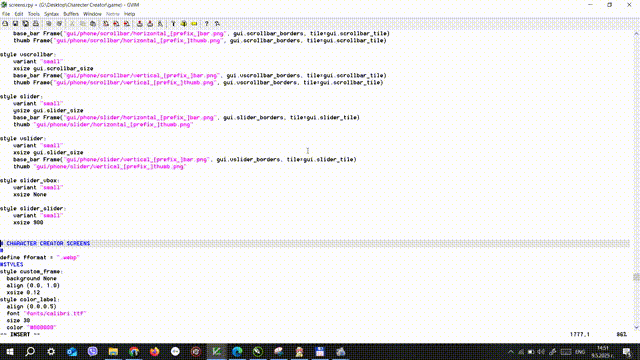Open Chrome from the taskbar

(134, 351)
